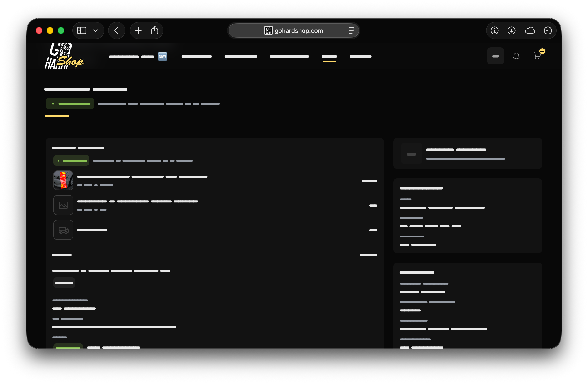Click the NEW badge in navigation
The height and width of the screenshot is (384, 588).
pos(162,56)
